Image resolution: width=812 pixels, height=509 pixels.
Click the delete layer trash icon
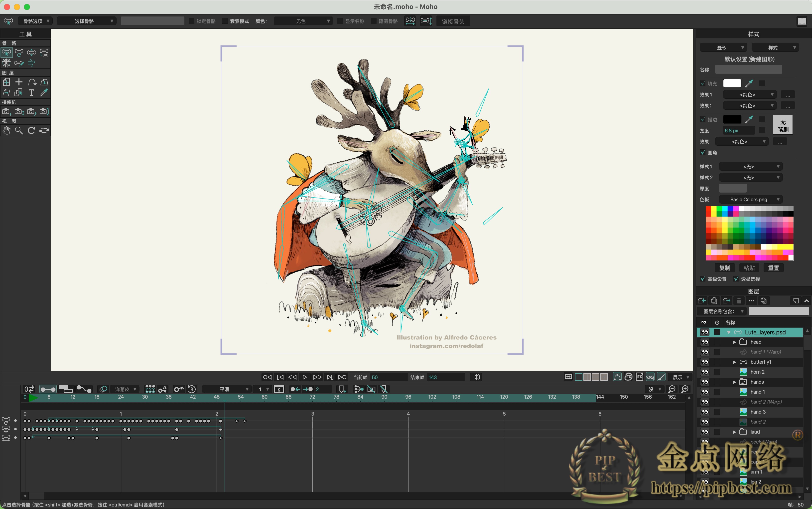(x=739, y=301)
